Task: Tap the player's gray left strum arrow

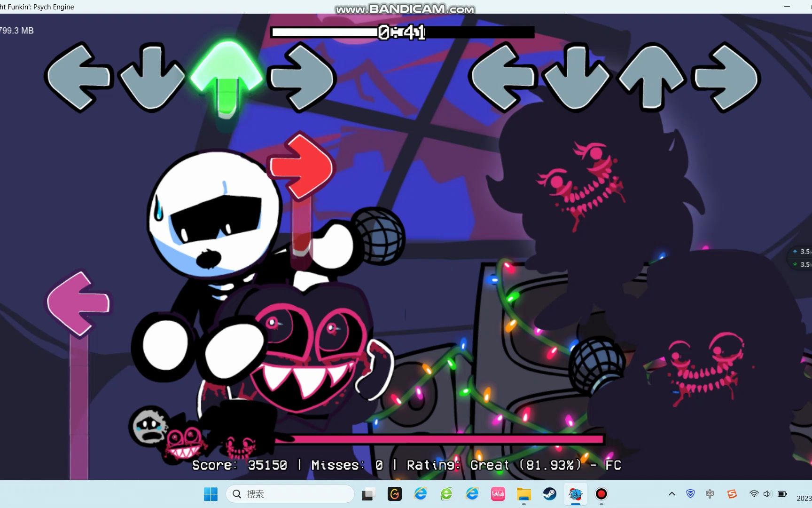Action: pos(503,77)
